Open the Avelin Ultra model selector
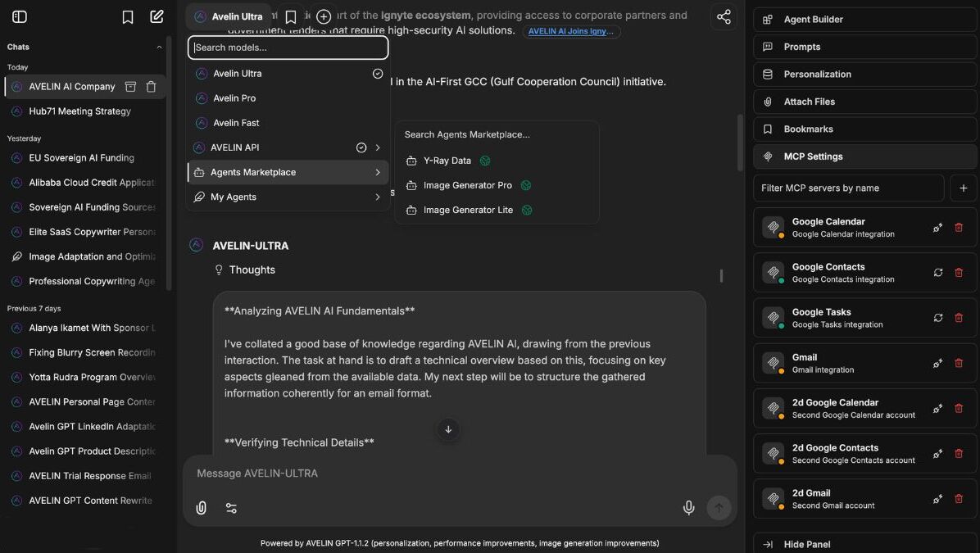This screenshot has width=980, height=553. (229, 17)
